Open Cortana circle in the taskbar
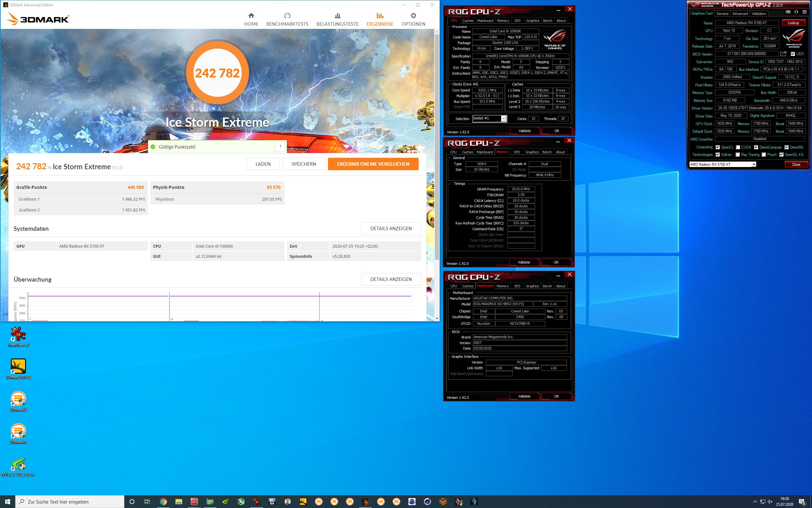The height and width of the screenshot is (508, 812). coord(132,502)
